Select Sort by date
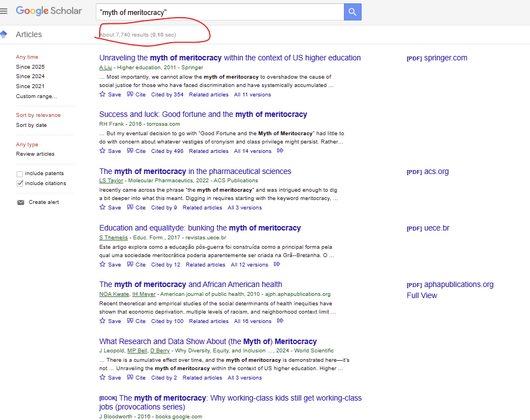Viewport: 530px width, 420px height. 32,125
